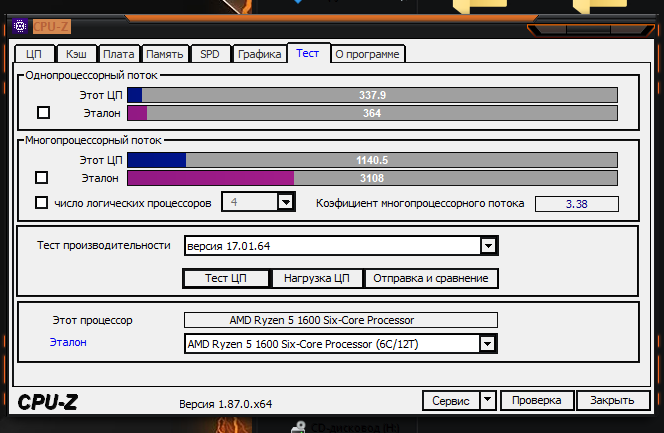Open the benchmark version 17.01.64 dropdown
The image size is (664, 433).
488,245
